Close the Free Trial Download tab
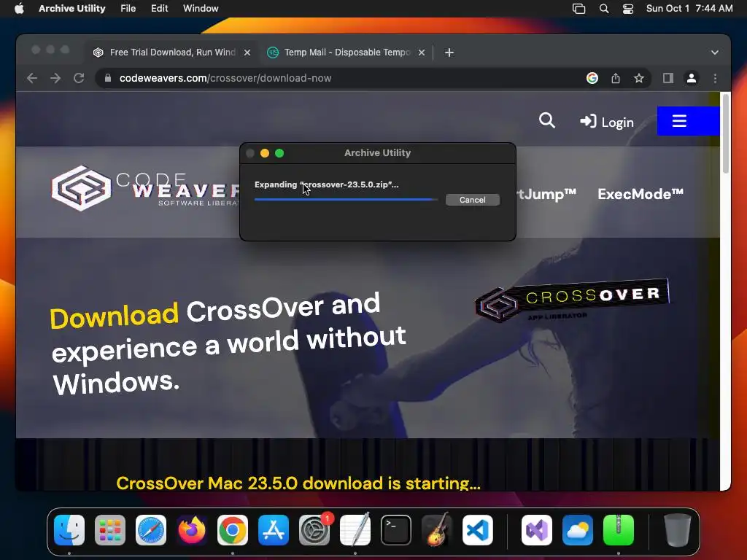747x560 pixels. tap(247, 52)
